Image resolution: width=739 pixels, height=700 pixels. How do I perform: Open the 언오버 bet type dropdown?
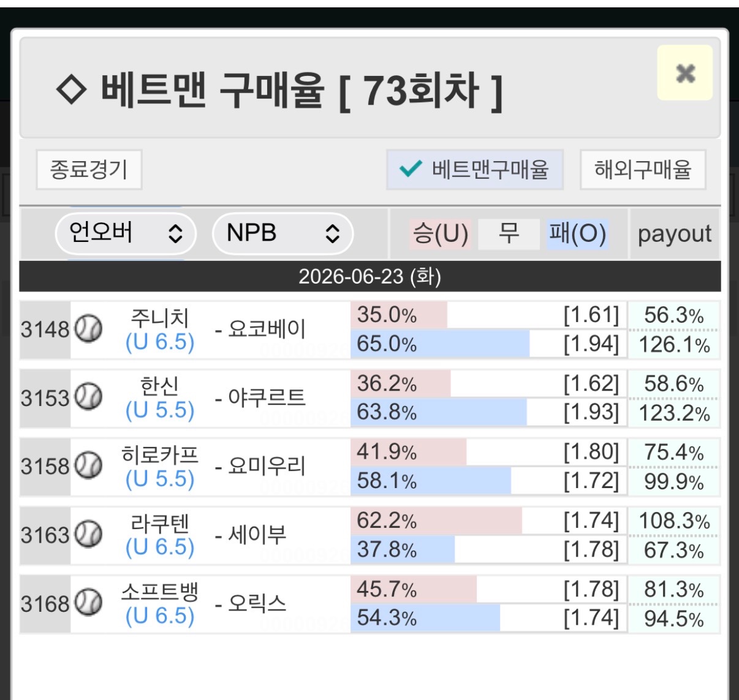pos(126,233)
